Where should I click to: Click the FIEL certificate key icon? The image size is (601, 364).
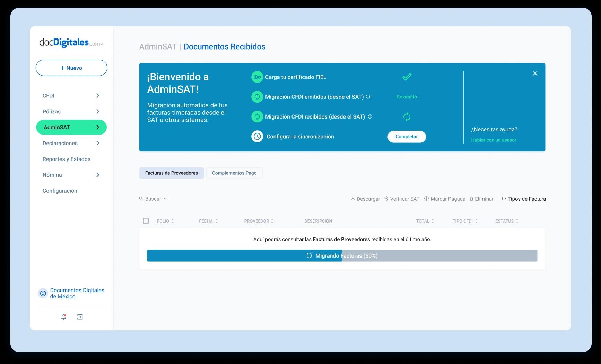point(257,77)
